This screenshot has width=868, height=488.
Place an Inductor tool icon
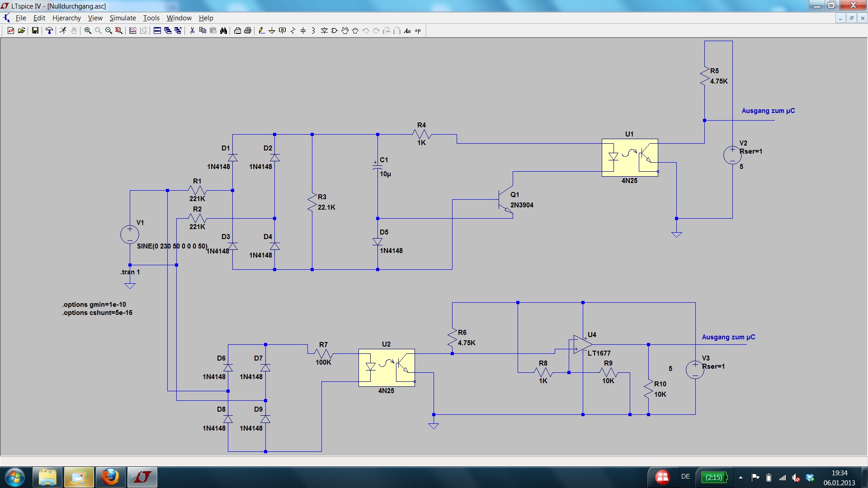click(314, 31)
